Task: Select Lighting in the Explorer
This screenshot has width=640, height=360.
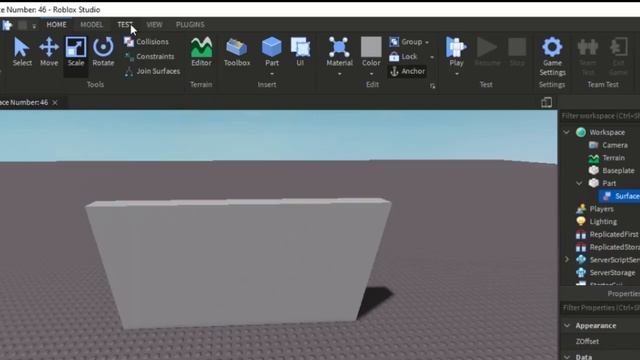Action: click(603, 222)
